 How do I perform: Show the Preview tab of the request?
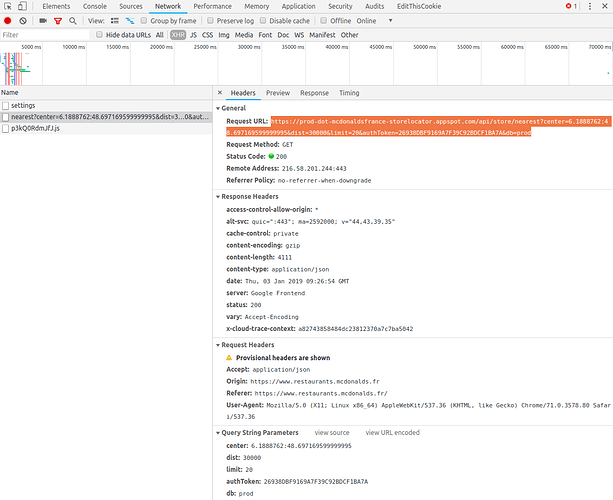278,93
